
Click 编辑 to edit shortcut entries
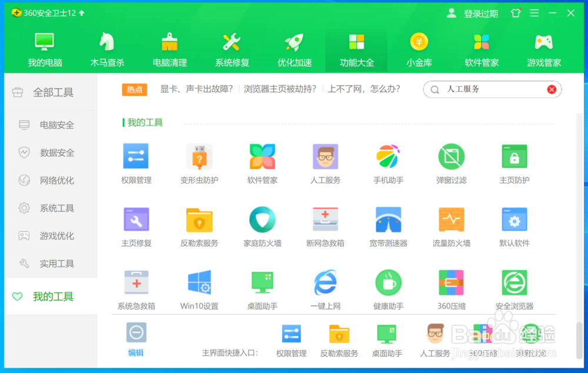[x=135, y=353]
